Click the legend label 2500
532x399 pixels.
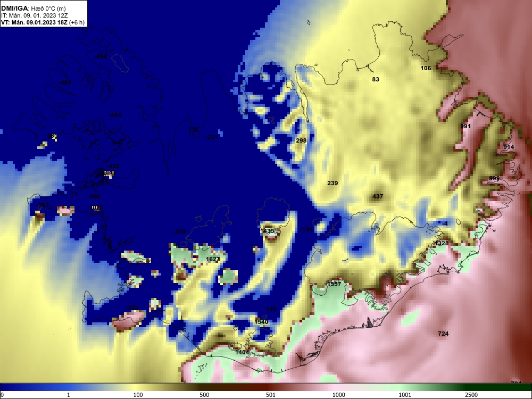point(471,395)
